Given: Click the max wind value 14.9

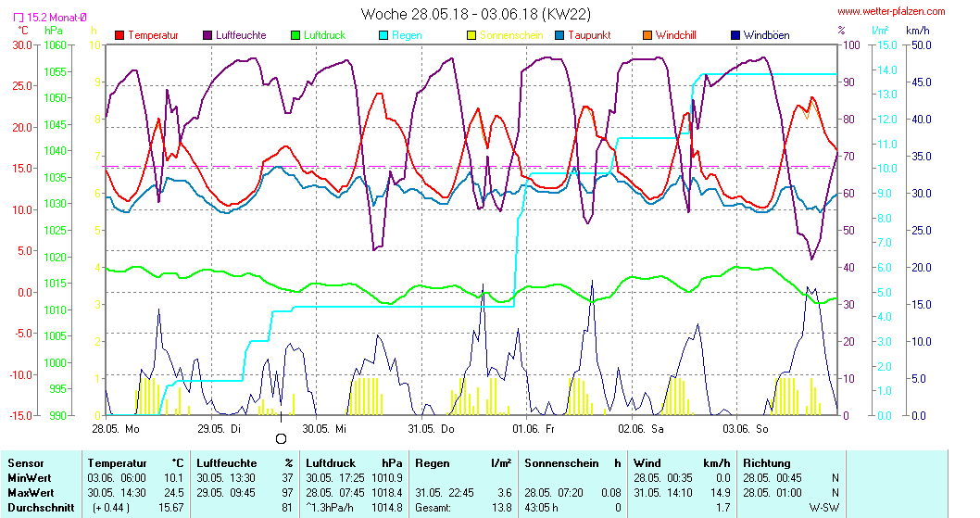Looking at the screenshot, I should (721, 493).
